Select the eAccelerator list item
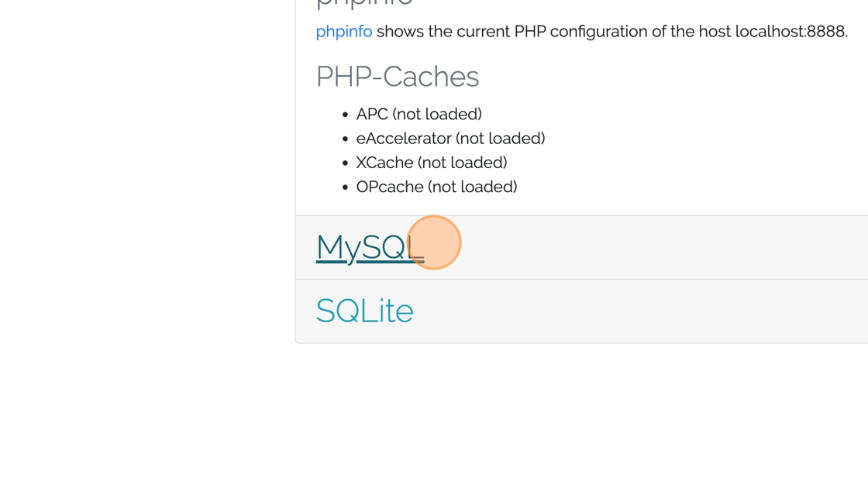 (x=450, y=138)
